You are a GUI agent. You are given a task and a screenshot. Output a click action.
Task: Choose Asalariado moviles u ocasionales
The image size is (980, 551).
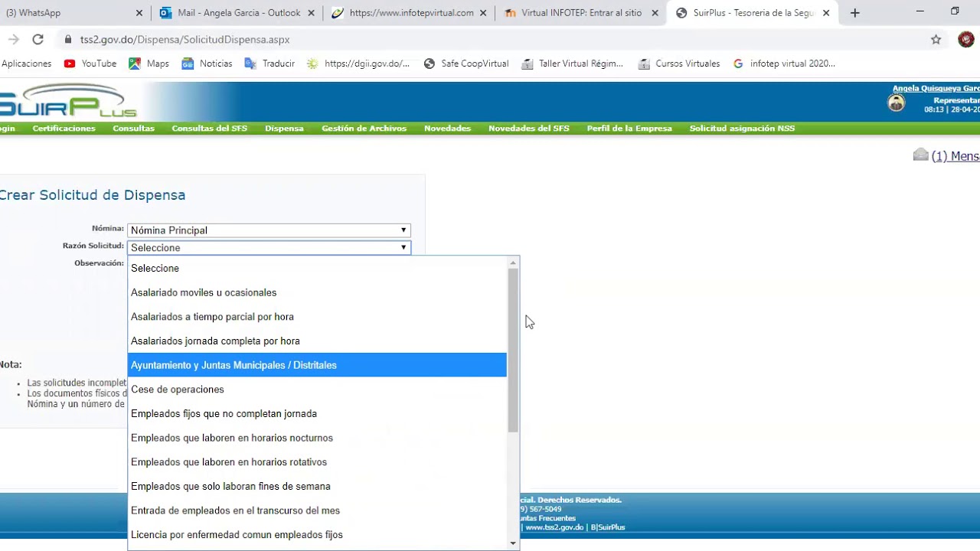[x=317, y=292]
